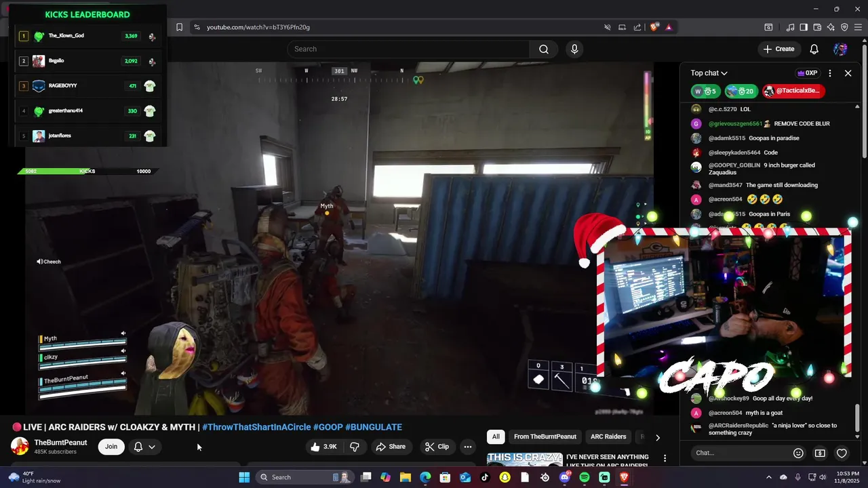Screen dimensions: 868x488
Task: Share the video
Action: (391, 447)
